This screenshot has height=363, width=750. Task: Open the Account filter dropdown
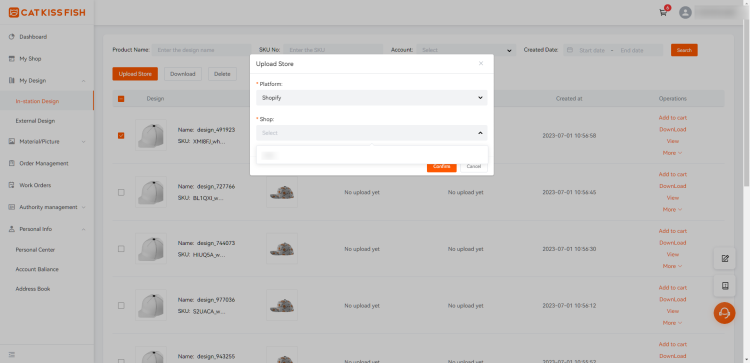point(466,50)
